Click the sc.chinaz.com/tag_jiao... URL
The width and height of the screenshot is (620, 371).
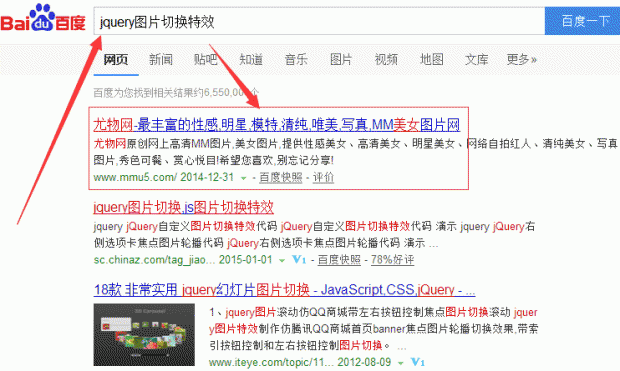155,260
